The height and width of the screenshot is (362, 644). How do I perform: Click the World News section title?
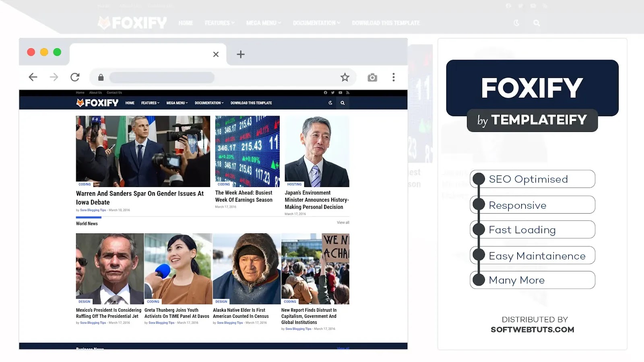coord(87,224)
